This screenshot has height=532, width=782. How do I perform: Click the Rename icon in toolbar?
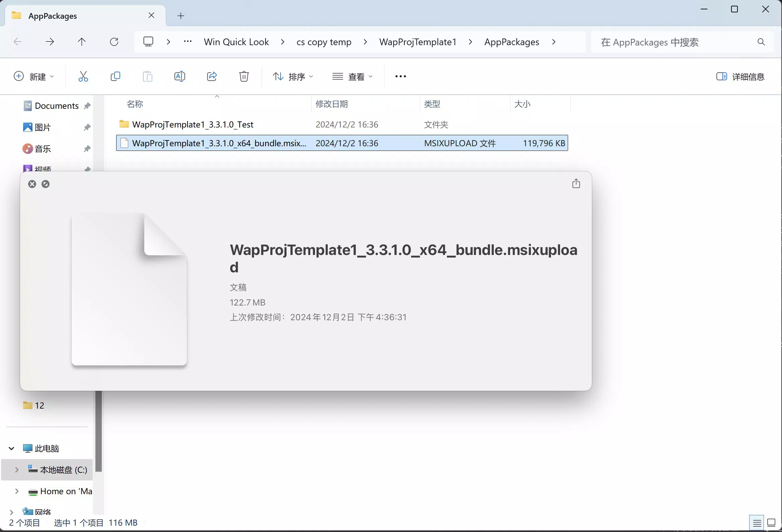(x=180, y=76)
